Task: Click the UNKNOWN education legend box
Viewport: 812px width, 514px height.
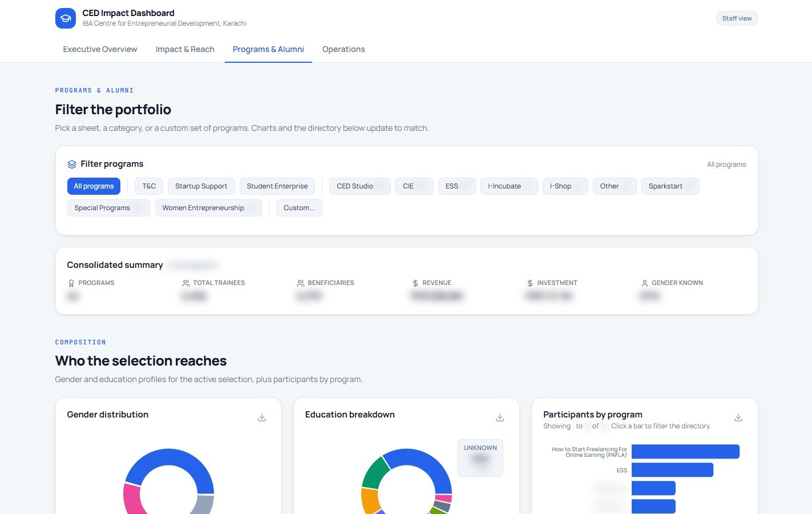Action: click(480, 458)
